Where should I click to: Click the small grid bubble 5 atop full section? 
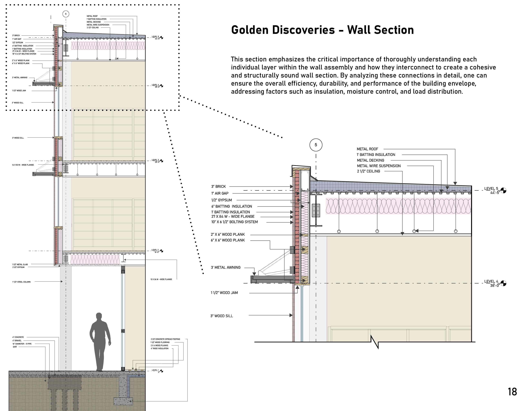(65, 14)
